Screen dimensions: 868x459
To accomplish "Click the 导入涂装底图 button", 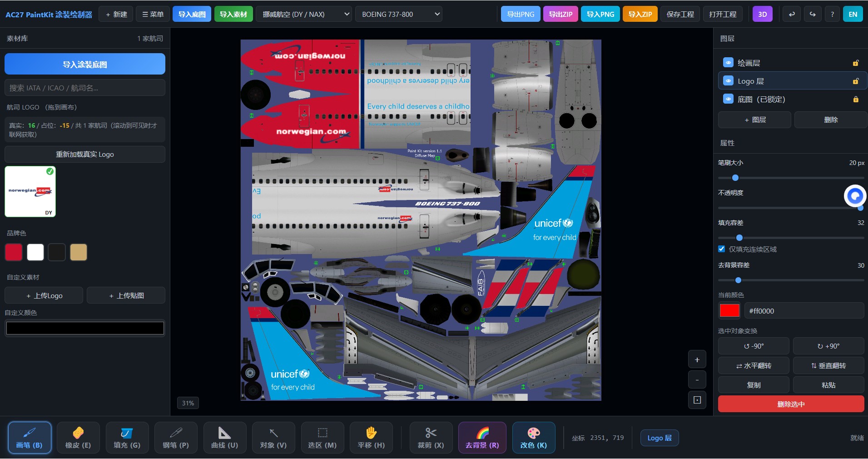I will (x=85, y=64).
